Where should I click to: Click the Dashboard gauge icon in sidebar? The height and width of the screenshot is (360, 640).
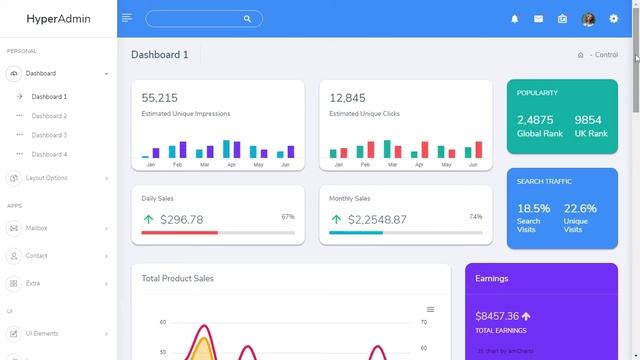click(13, 73)
